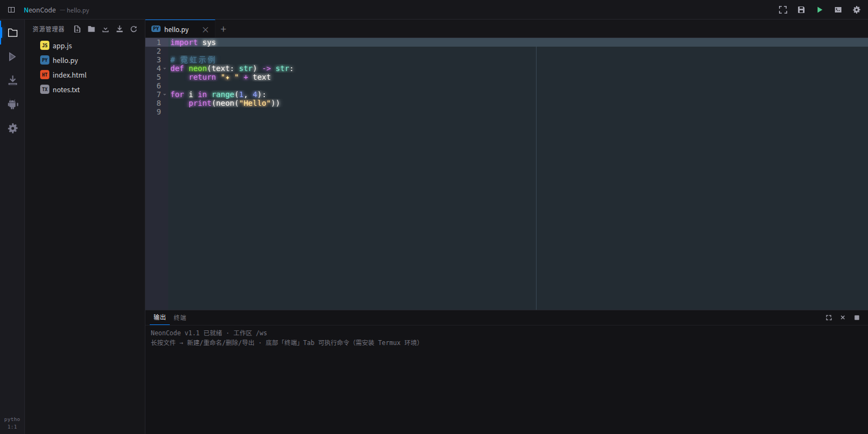868x434 pixels.
Task: Click line number 9 in the gutter
Action: click(158, 112)
